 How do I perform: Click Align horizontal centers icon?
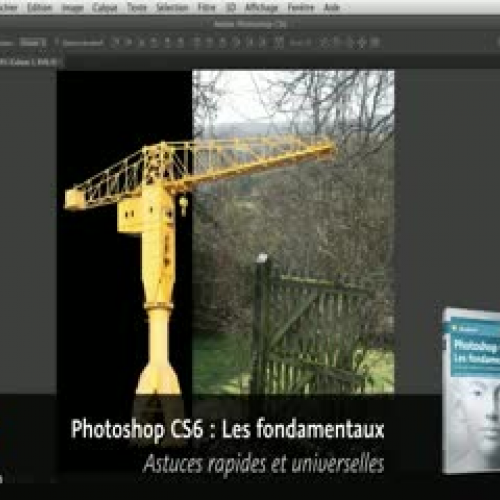pyautogui.click(x=167, y=42)
